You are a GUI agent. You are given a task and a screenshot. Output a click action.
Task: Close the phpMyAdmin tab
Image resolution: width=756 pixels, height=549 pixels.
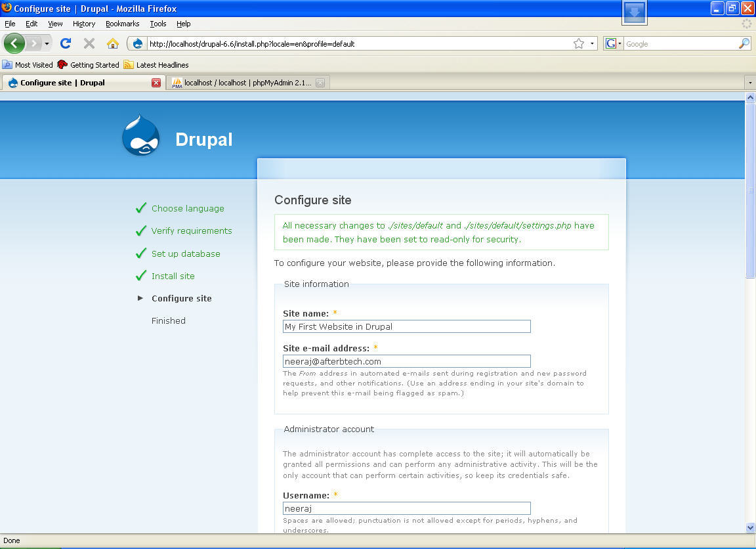320,83
